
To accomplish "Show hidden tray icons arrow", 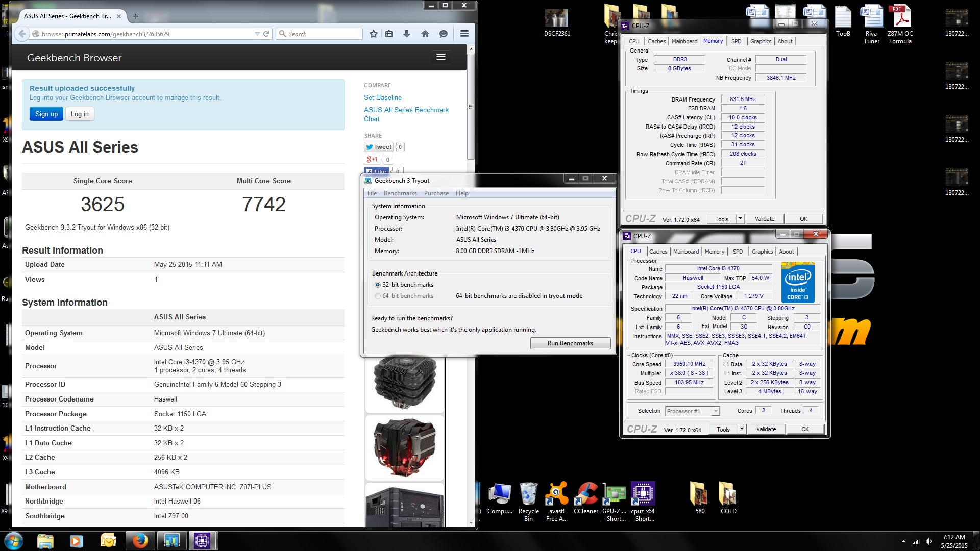I will (903, 541).
